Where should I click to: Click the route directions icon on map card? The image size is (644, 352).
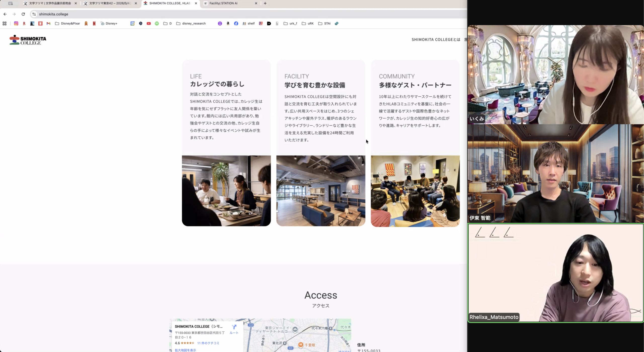tap(234, 327)
